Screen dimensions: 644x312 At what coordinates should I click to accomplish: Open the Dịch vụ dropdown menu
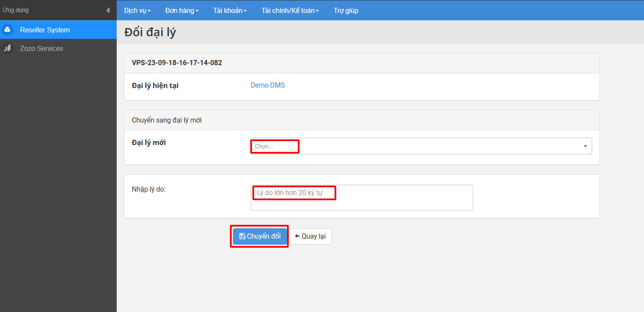click(x=137, y=10)
